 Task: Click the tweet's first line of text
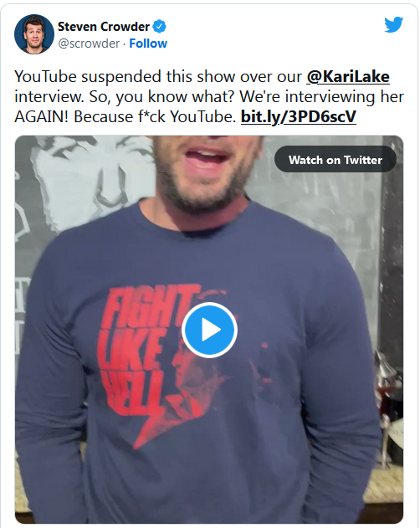pos(202,77)
